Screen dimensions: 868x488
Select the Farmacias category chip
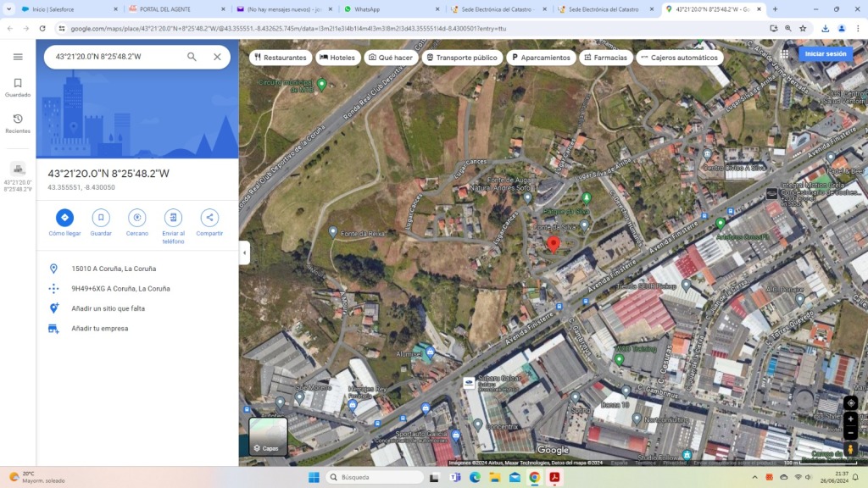click(605, 58)
